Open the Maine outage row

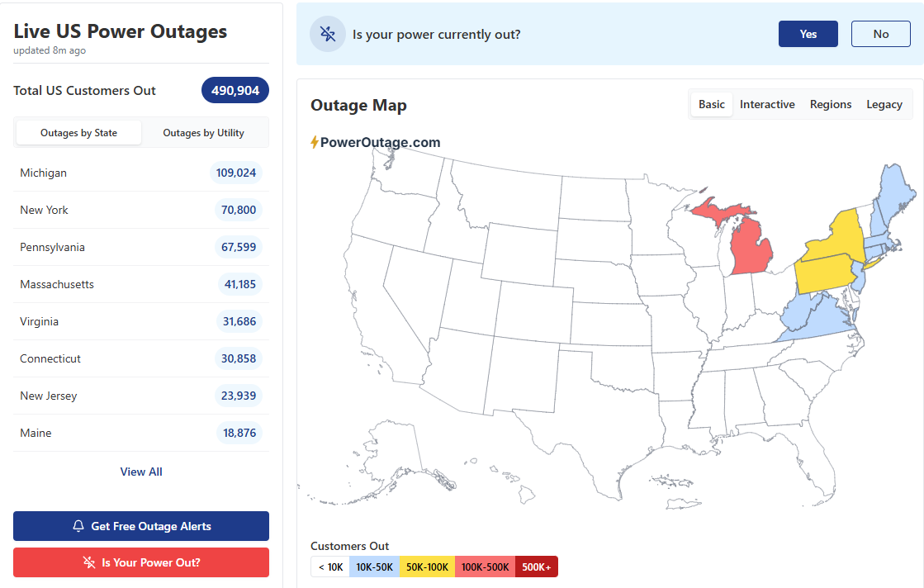click(141, 433)
